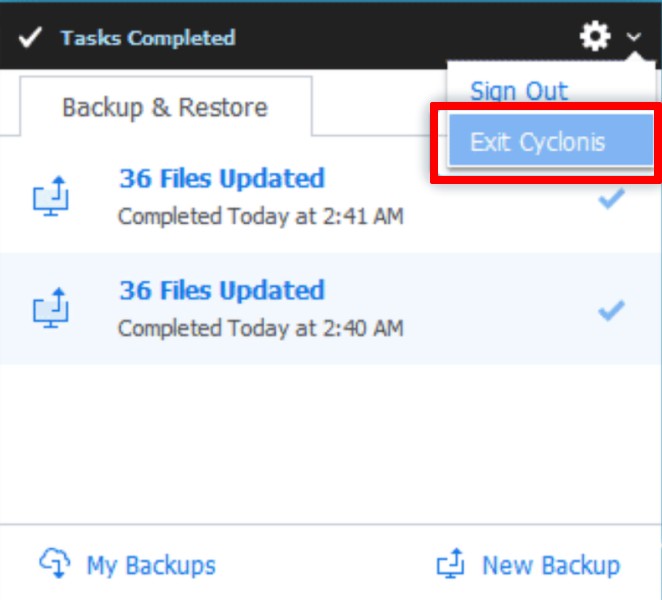Open the 36 Files Updated 2:41 AM link

pyautogui.click(x=222, y=179)
